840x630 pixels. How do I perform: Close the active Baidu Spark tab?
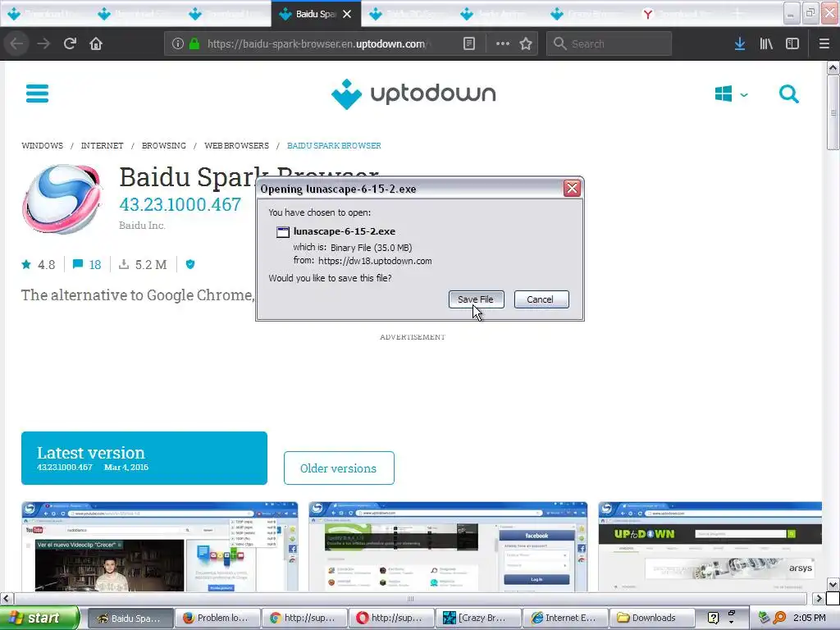[347, 14]
